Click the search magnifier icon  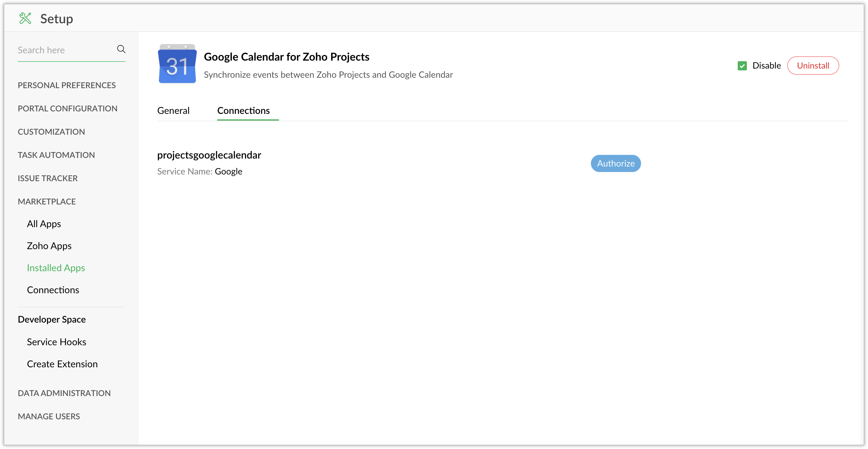pos(121,49)
